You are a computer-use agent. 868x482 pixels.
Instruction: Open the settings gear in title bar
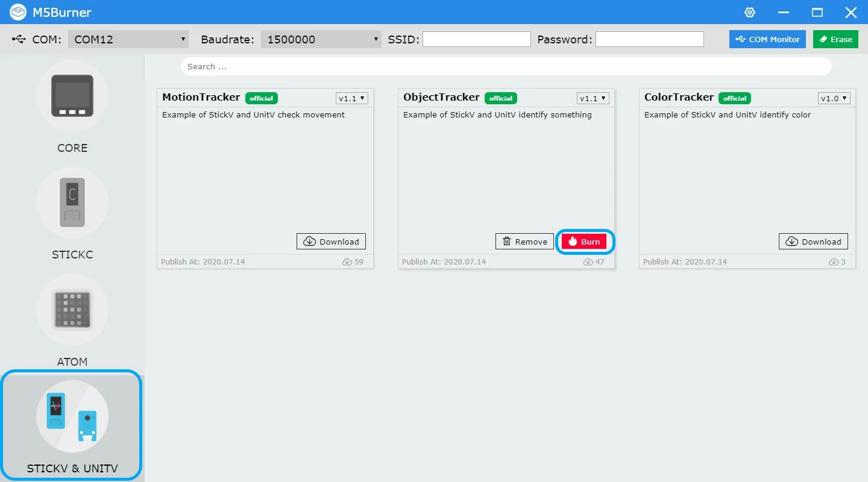click(750, 12)
